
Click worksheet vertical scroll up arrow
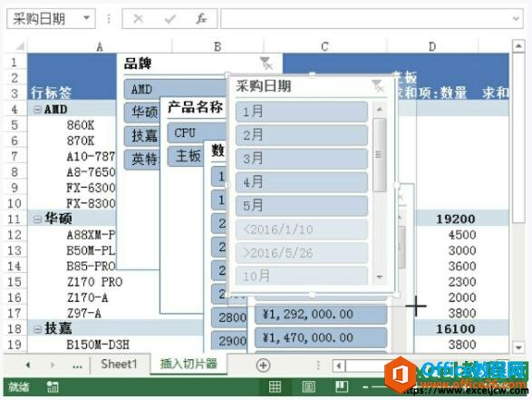(x=518, y=46)
